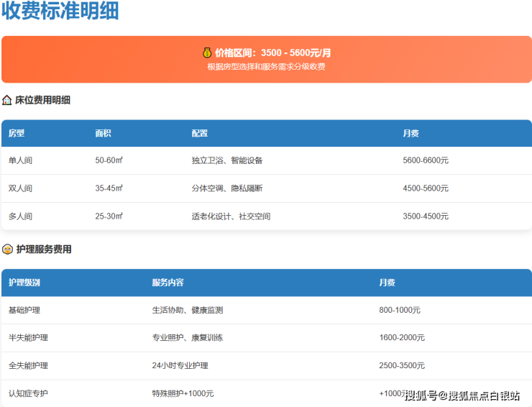Click the 收费标准明细 page heading
Image resolution: width=532 pixels, height=407 pixels.
60,12
